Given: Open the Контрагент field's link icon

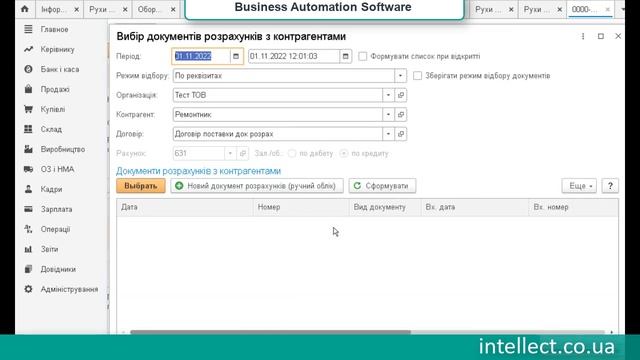Looking at the screenshot, I should (x=401, y=115).
